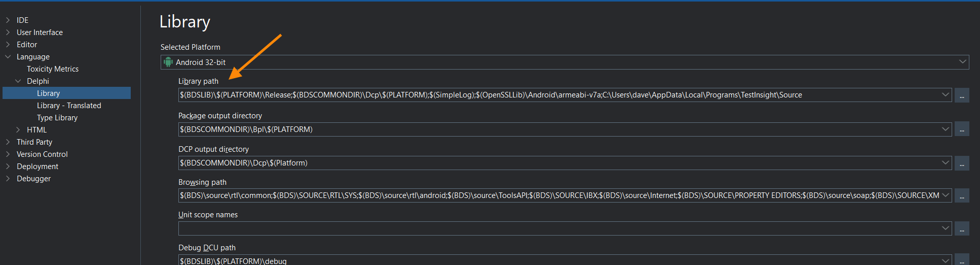The height and width of the screenshot is (265, 980).
Task: Go to the Version Control options
Action: 42,154
